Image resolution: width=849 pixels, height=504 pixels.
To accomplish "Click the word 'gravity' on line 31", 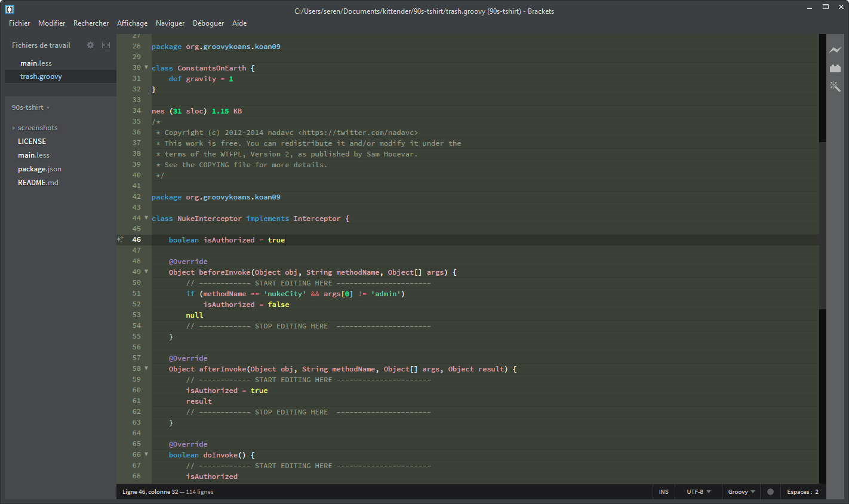I will tap(201, 78).
